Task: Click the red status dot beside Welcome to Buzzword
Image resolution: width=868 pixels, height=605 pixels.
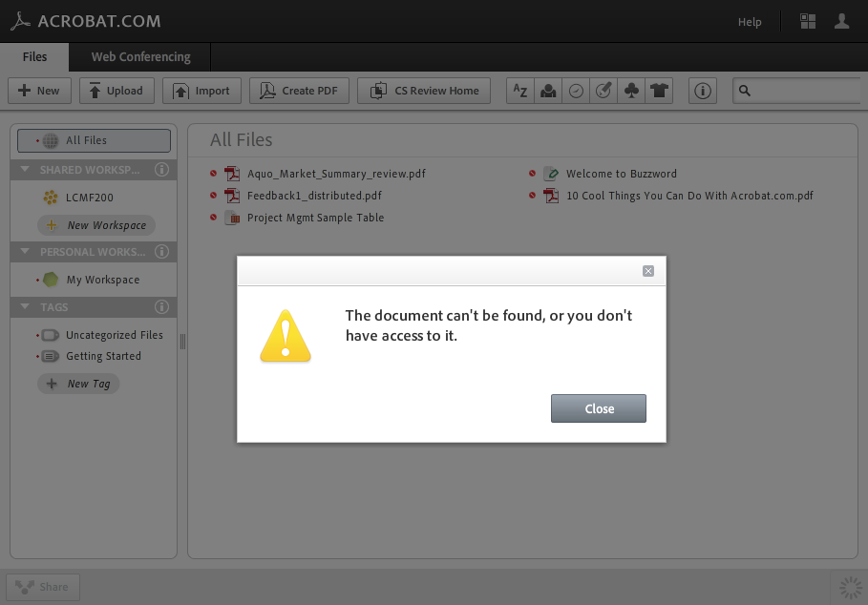Action: click(532, 173)
